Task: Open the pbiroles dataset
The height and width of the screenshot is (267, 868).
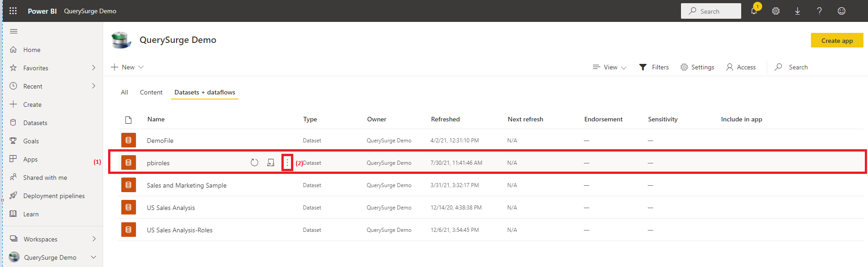Action: click(x=158, y=163)
